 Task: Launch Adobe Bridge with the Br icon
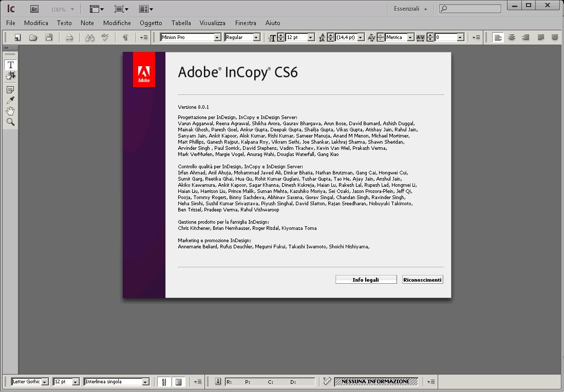pyautogui.click(x=34, y=9)
